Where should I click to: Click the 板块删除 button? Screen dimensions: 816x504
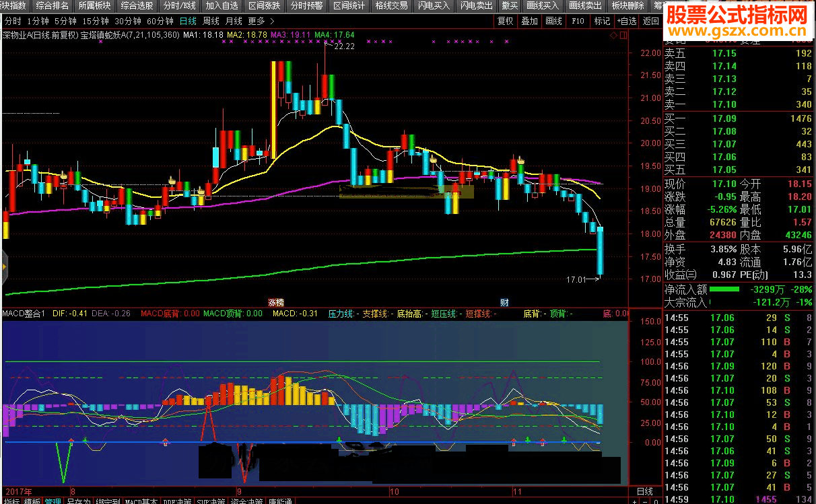point(627,5)
